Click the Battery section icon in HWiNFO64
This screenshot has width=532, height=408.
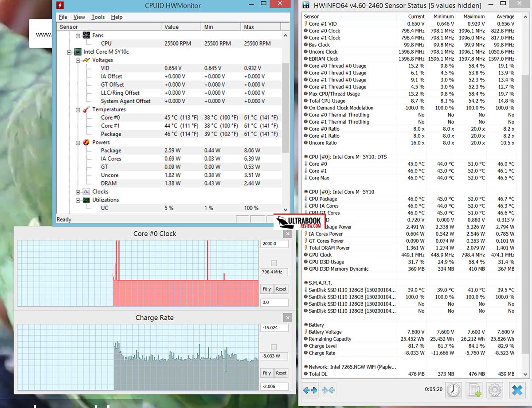(305, 325)
